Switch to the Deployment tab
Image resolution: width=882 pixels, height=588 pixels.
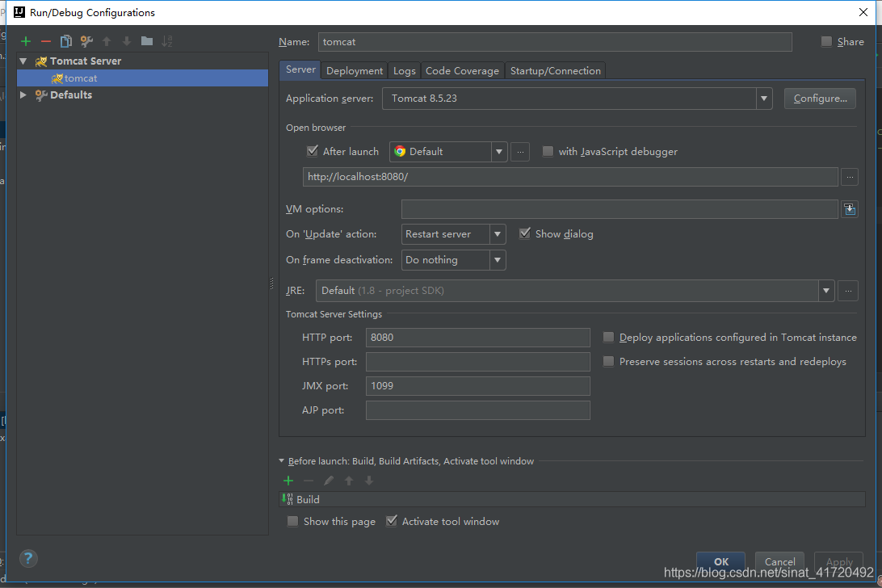(x=355, y=71)
